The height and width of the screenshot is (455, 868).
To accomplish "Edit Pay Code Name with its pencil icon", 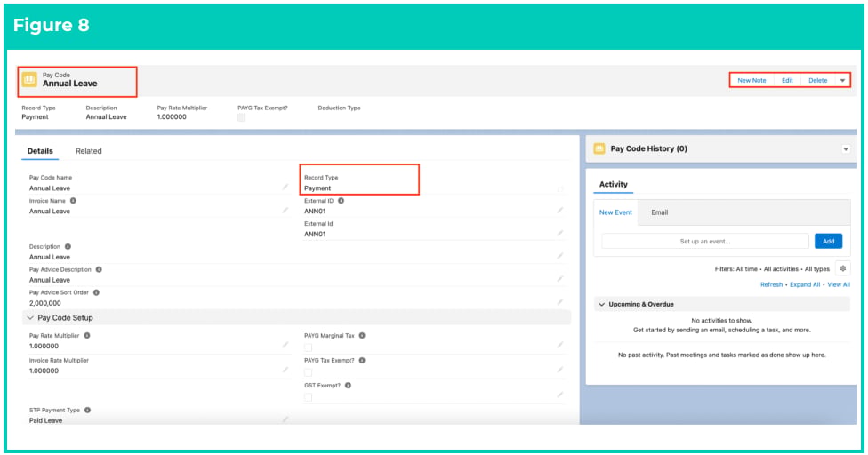I will coord(285,187).
